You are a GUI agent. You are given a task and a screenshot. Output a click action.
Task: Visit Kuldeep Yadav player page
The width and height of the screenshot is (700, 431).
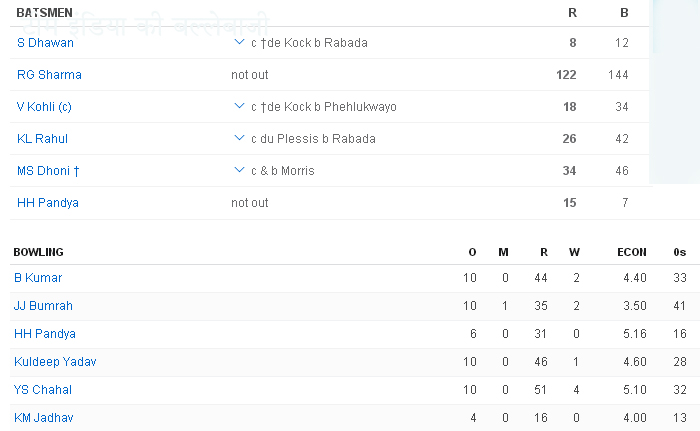point(55,361)
